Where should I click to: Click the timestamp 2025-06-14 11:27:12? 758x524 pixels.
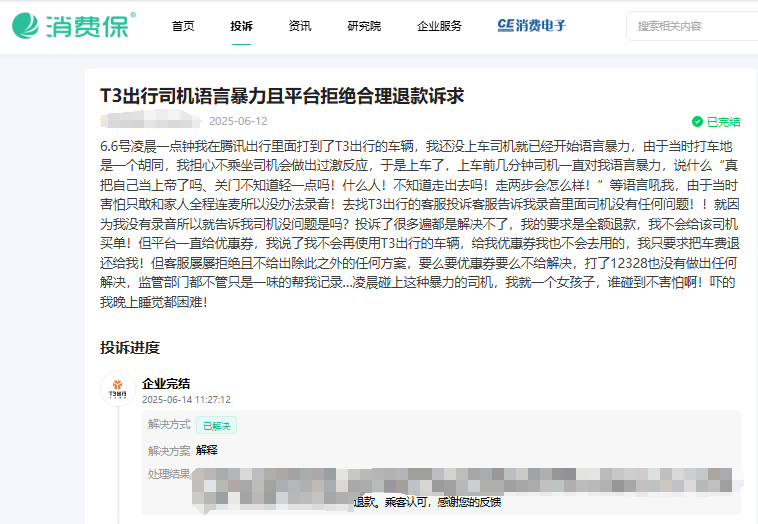tap(186, 400)
